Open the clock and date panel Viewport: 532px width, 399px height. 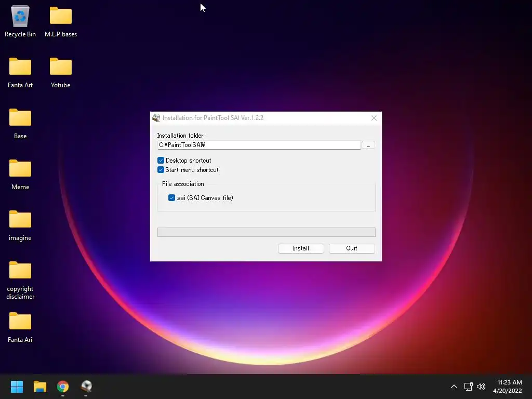[508, 387]
